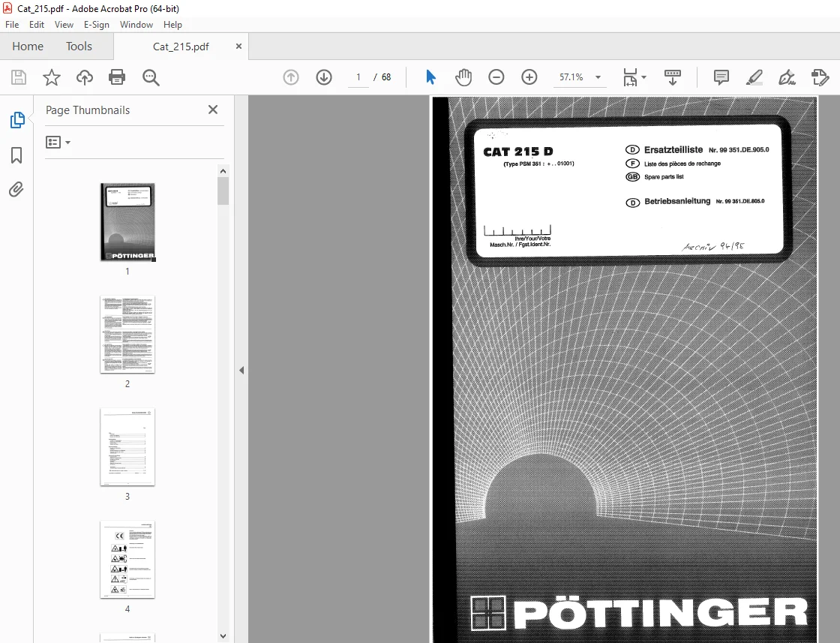The width and height of the screenshot is (840, 643).
Task: Click the thumbnail panel scrollbar handle
Action: pos(223,191)
